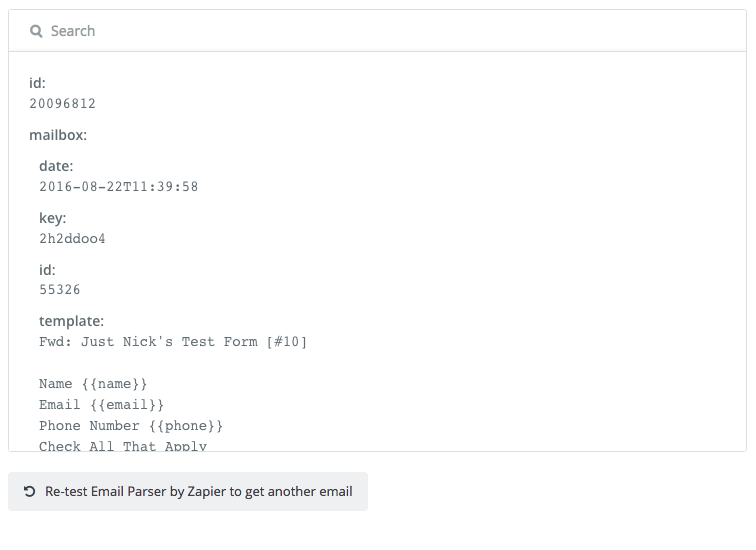Select the date value 2016-08-22T11:39:58
Image resolution: width=756 pixels, height=550 pixels.
tap(118, 187)
